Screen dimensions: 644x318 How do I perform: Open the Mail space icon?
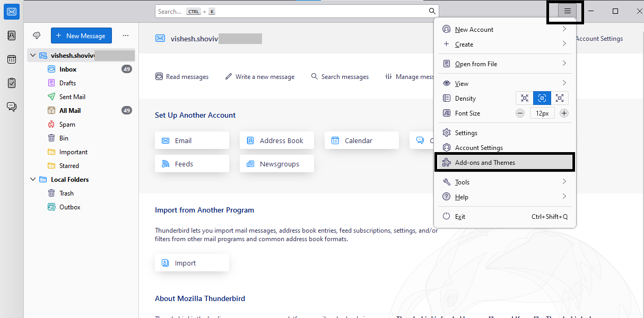coord(12,12)
